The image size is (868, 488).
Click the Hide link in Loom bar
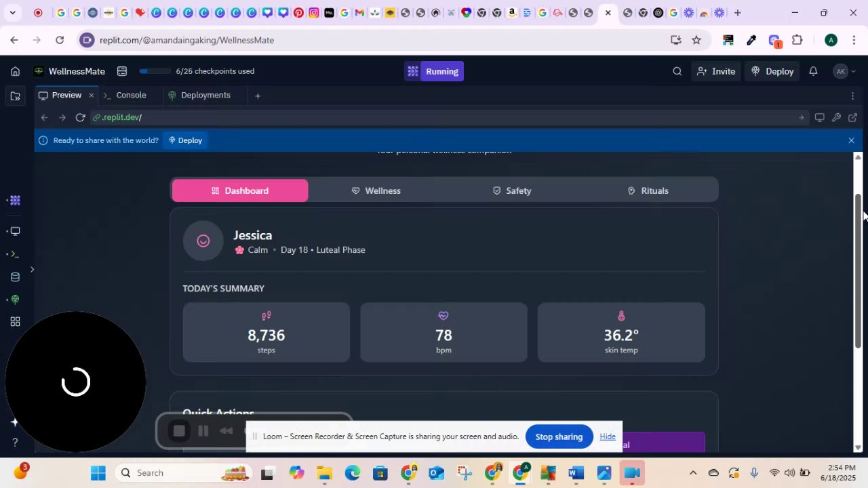pyautogui.click(x=608, y=436)
